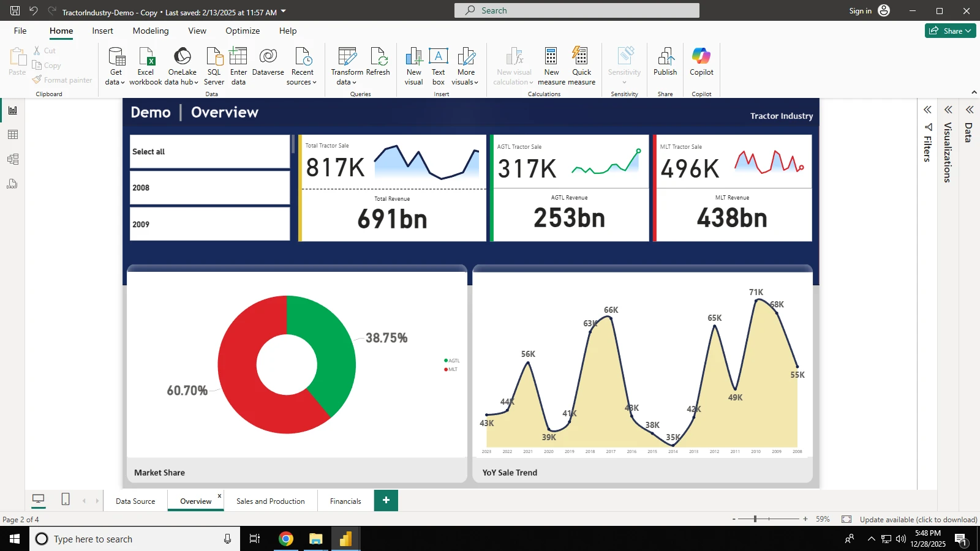Screen dimensions: 980x551
Task: Click the Windows taskbar search box
Action: (x=135, y=539)
